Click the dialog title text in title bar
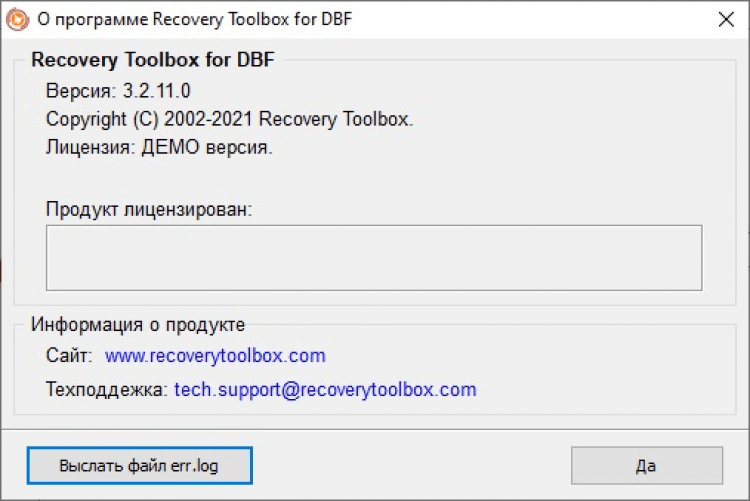The width and height of the screenshot is (750, 501). pyautogui.click(x=195, y=18)
